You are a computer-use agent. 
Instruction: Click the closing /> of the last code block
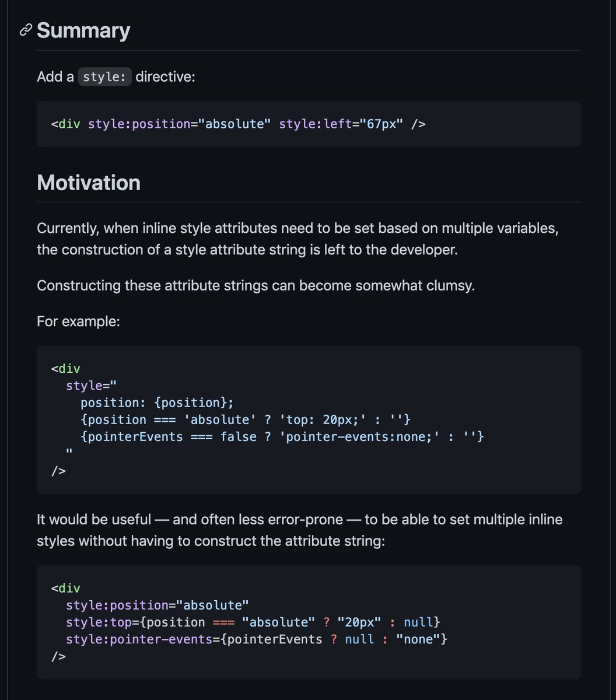coord(58,656)
